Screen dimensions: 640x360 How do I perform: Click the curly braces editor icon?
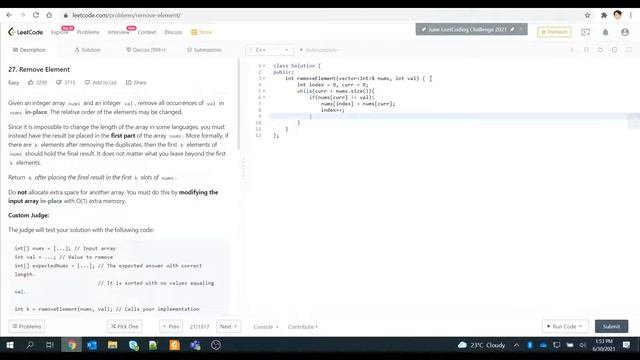coord(586,50)
